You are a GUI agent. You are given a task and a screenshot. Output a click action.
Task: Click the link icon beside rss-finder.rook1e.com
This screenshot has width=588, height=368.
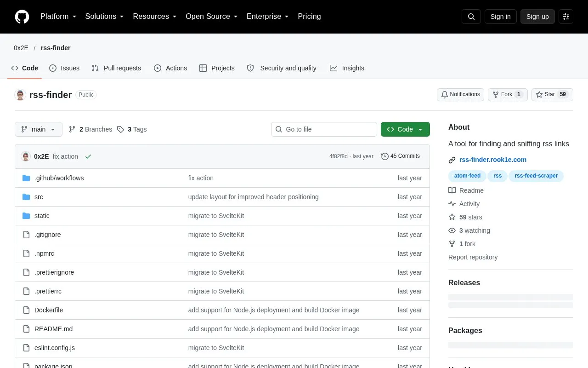pos(452,160)
